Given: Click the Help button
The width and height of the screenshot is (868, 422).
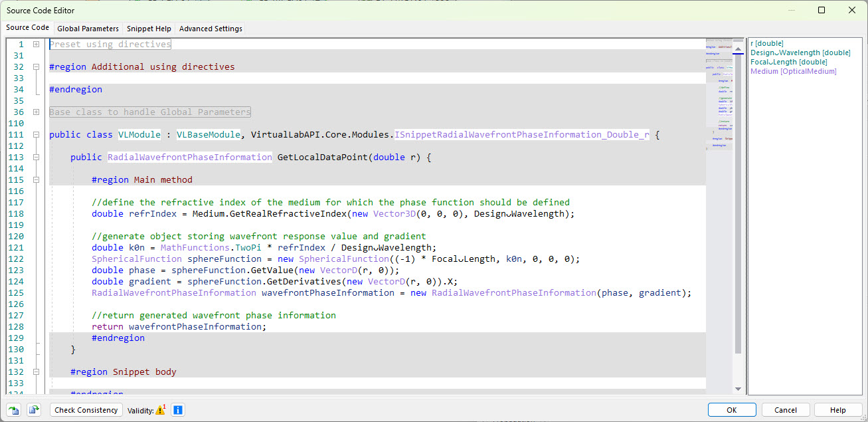Looking at the screenshot, I should [x=838, y=410].
